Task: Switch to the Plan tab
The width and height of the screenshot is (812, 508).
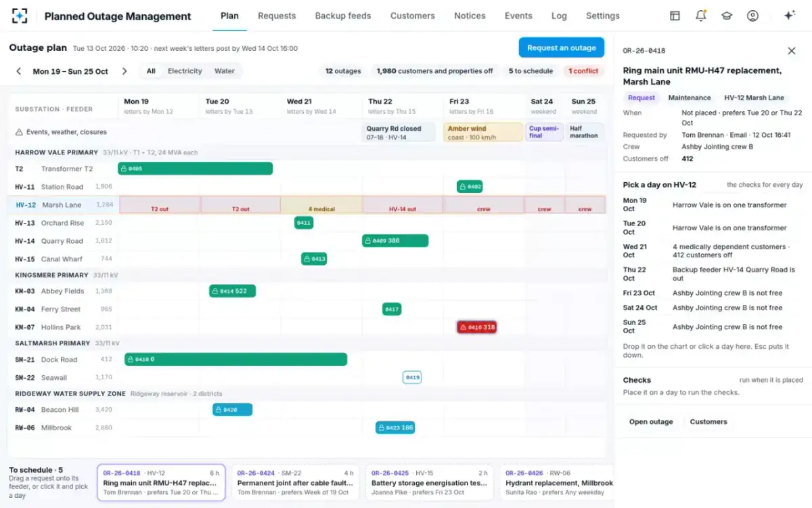Action: pyautogui.click(x=229, y=16)
